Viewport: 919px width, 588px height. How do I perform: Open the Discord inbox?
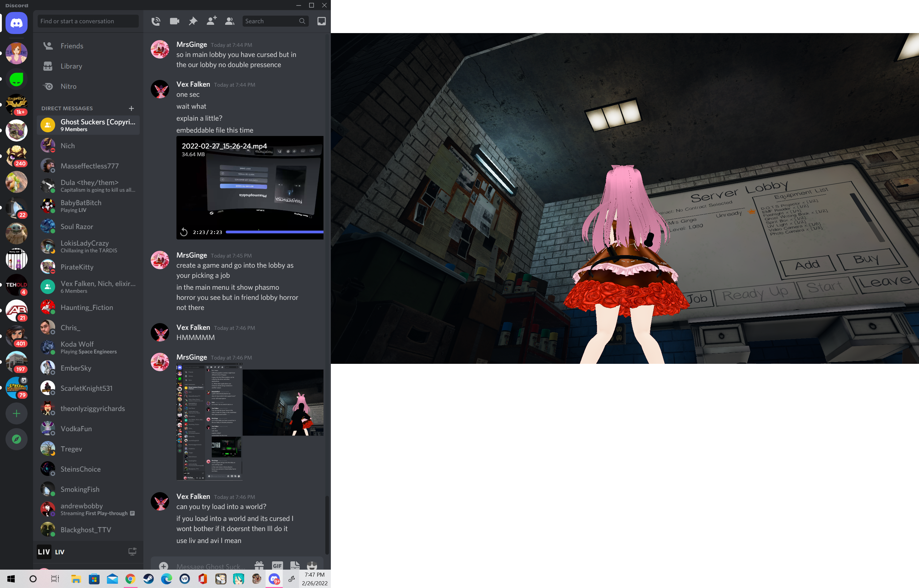click(x=321, y=21)
